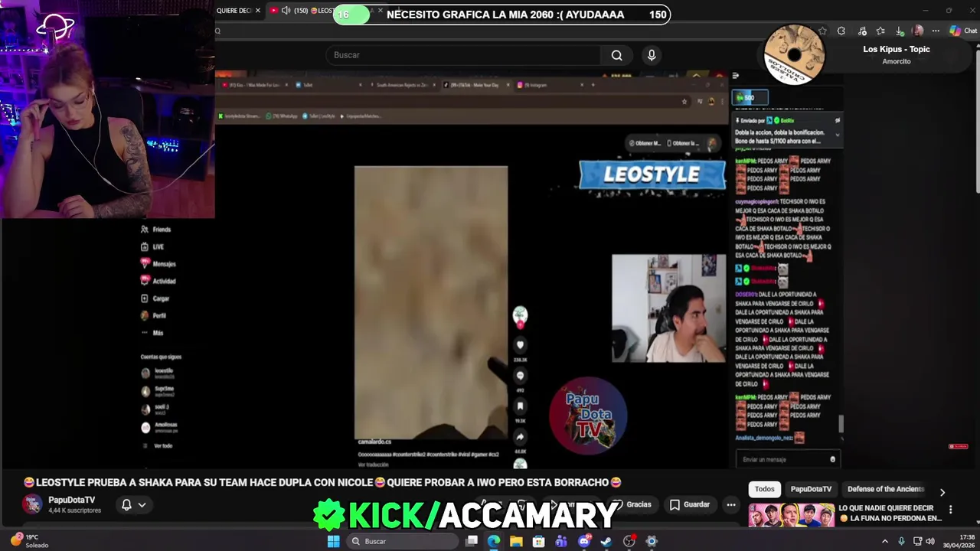The height and width of the screenshot is (551, 980).
Task: Save the TikTok video bookmark icon
Action: (520, 406)
